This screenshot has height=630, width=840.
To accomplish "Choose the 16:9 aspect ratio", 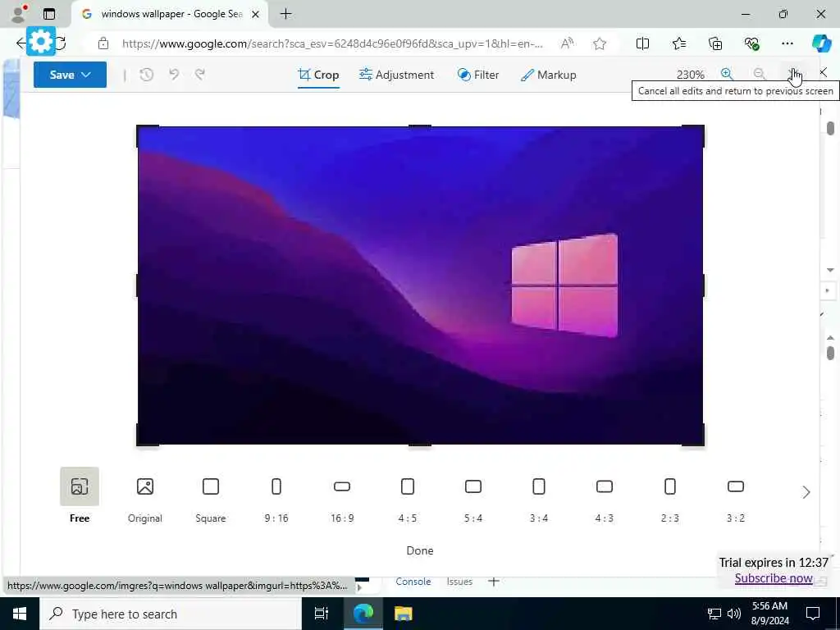I will coord(342,495).
